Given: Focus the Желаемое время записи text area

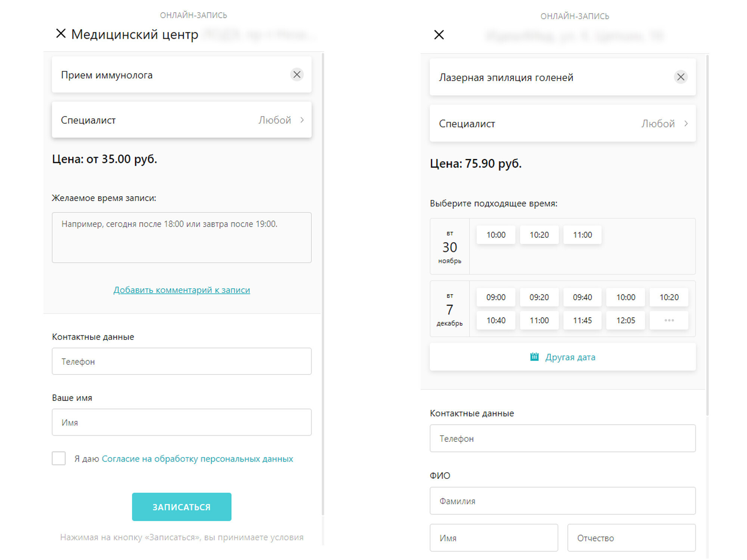Looking at the screenshot, I should click(x=182, y=237).
